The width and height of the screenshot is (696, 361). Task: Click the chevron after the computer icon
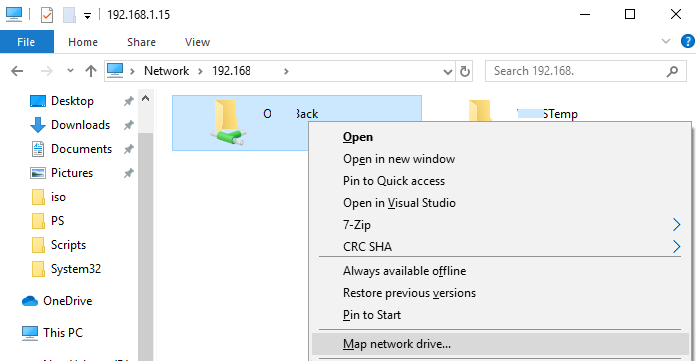point(132,71)
